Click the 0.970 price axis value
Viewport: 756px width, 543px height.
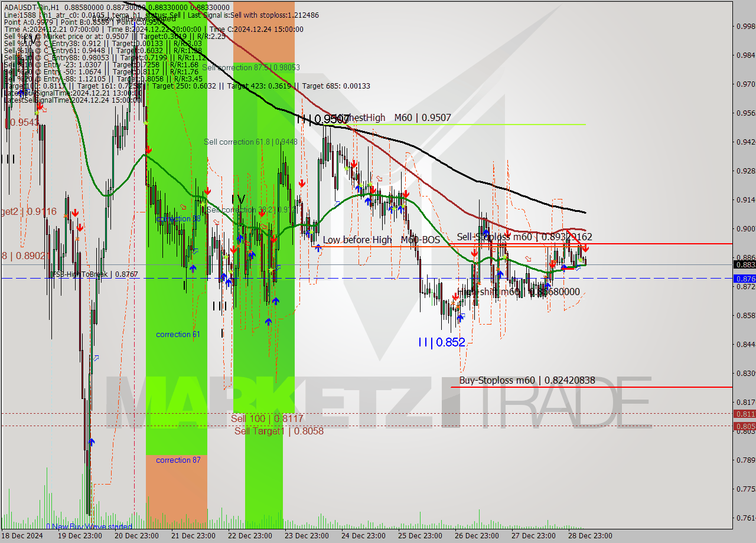tap(745, 84)
